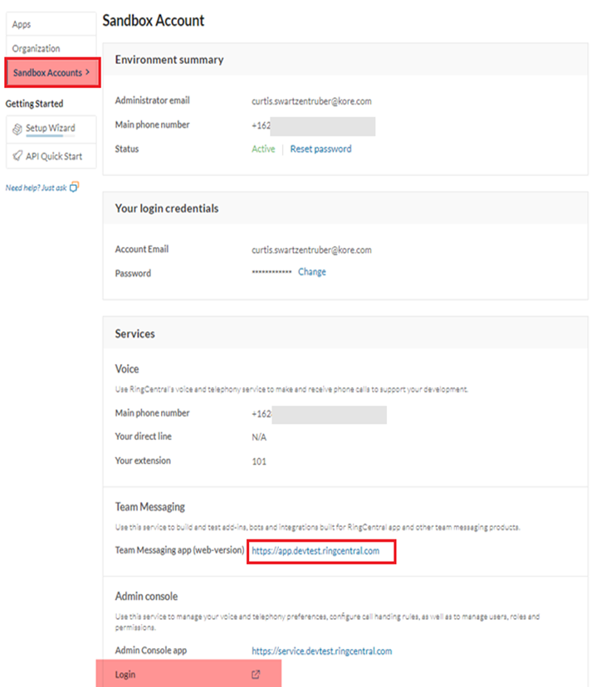Click the Administrator email address value
The height and width of the screenshot is (687, 616).
tap(311, 101)
